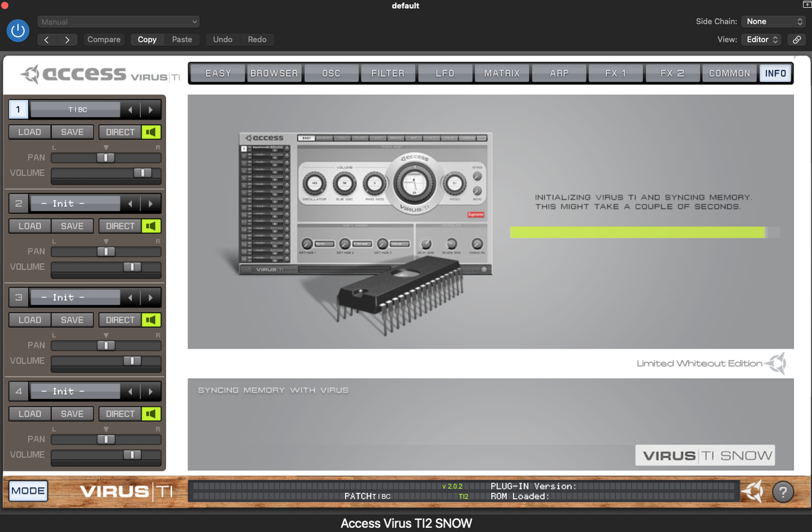Open part 3 Init patch selector
Image resolution: width=812 pixels, height=532 pixels.
coord(76,297)
